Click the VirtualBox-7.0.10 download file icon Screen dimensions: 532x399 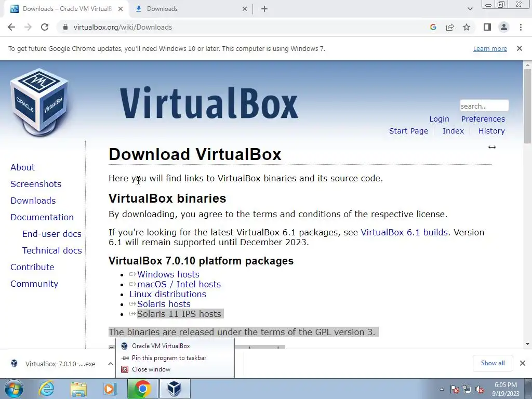(14, 363)
